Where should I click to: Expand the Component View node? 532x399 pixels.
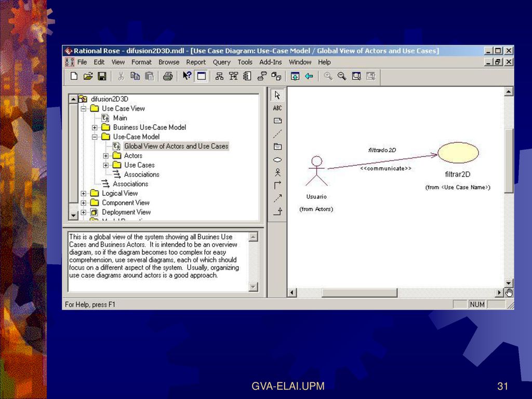tap(84, 203)
